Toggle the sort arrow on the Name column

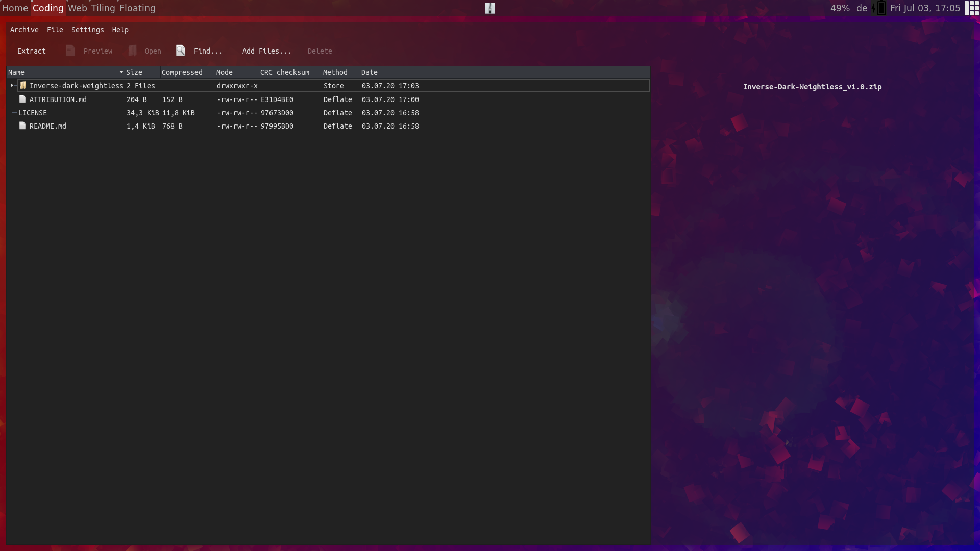tap(121, 72)
